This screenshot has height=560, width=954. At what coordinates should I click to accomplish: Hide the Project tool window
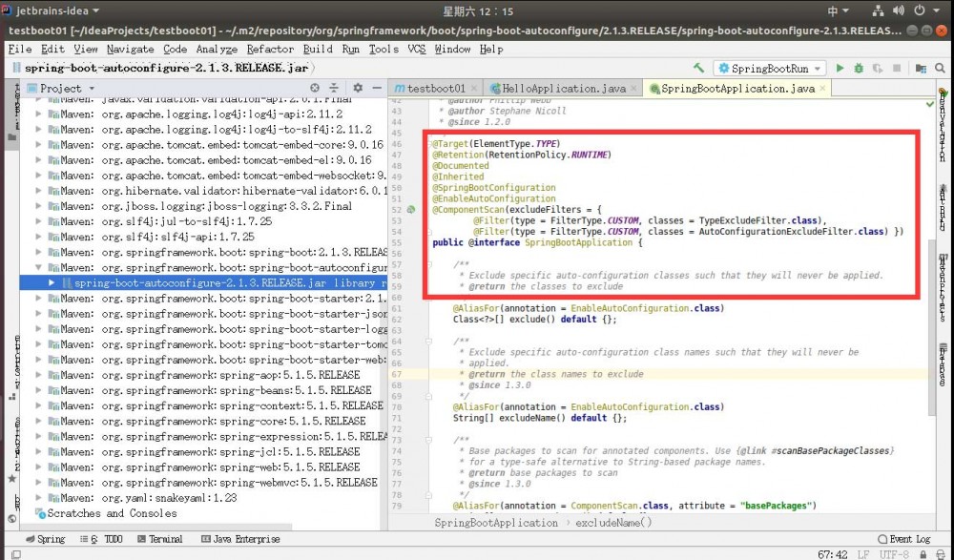376,88
